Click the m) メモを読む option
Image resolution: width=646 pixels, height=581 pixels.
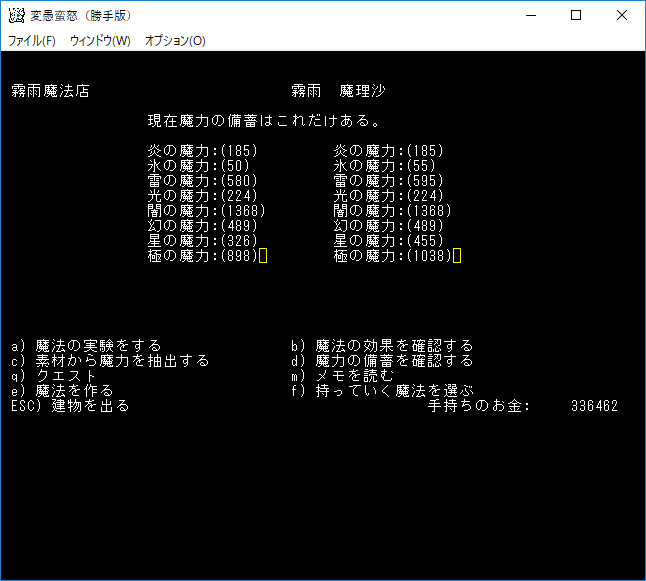tap(342, 375)
